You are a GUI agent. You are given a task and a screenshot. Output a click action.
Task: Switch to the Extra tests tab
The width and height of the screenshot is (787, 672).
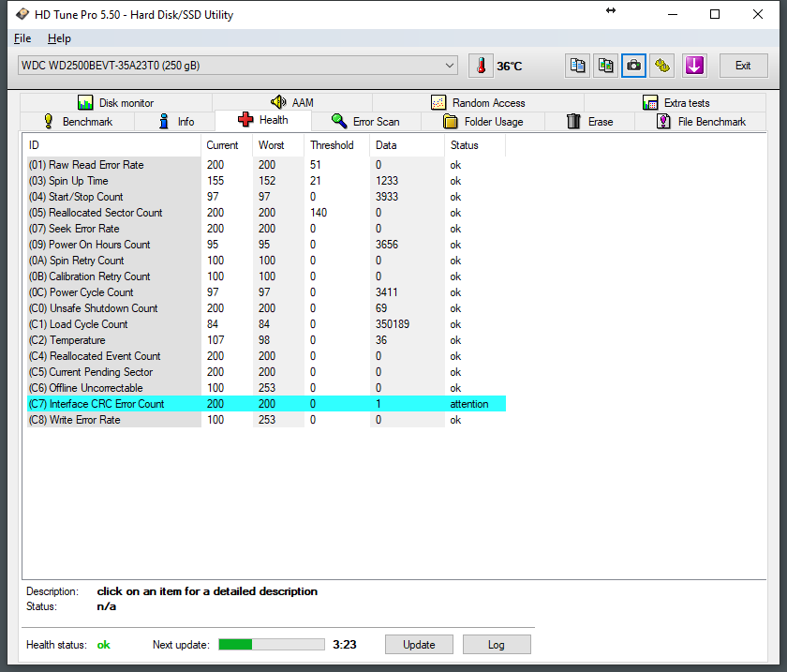tap(676, 103)
